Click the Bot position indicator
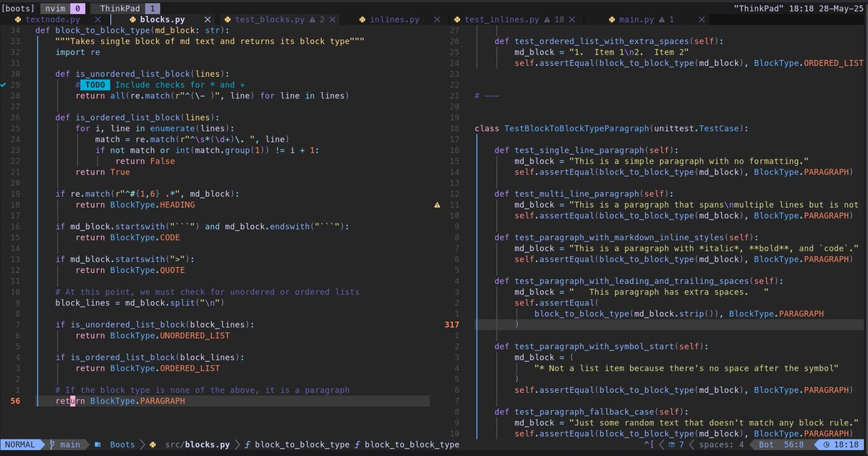The height and width of the screenshot is (456, 868). 766,444
